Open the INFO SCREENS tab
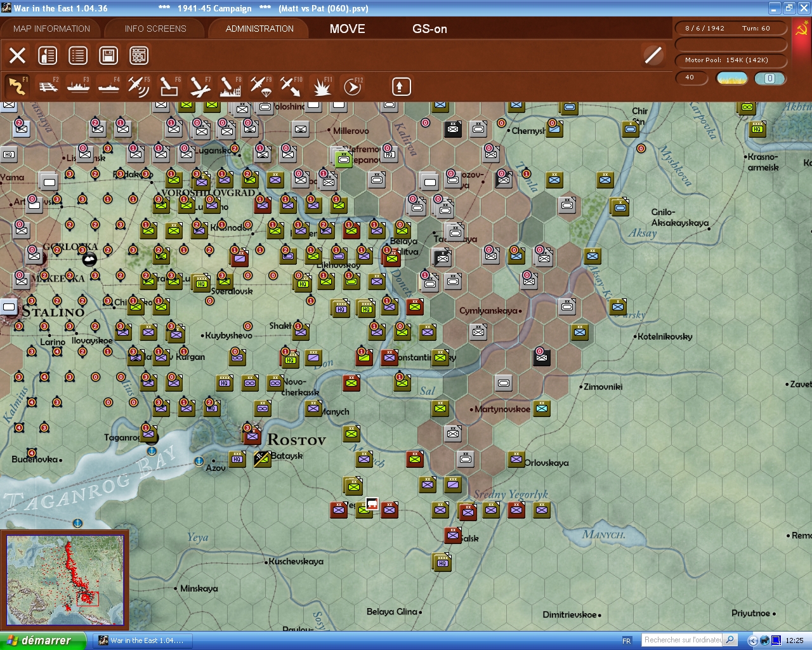812x650 pixels. [155, 29]
